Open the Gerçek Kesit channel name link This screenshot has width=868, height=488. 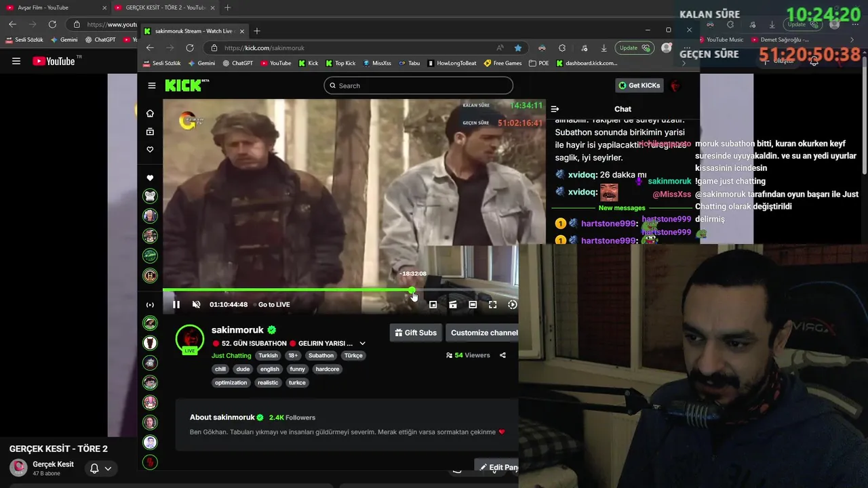(54, 464)
